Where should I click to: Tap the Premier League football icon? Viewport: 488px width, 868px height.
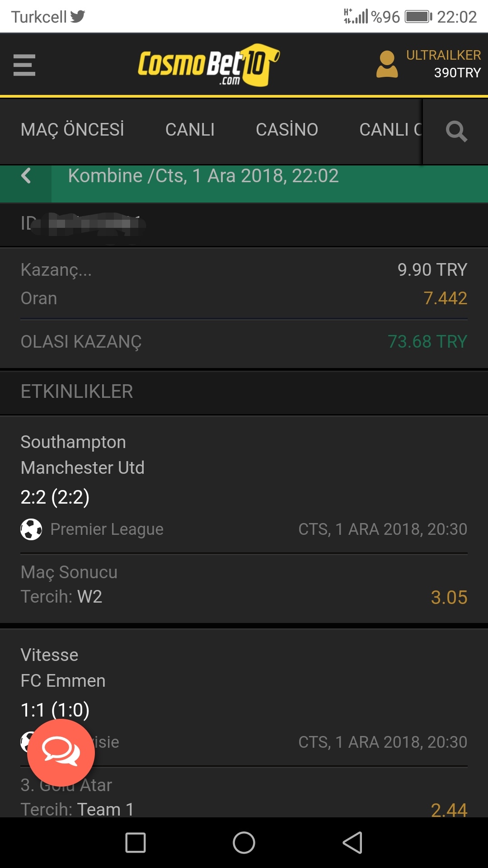tap(31, 529)
